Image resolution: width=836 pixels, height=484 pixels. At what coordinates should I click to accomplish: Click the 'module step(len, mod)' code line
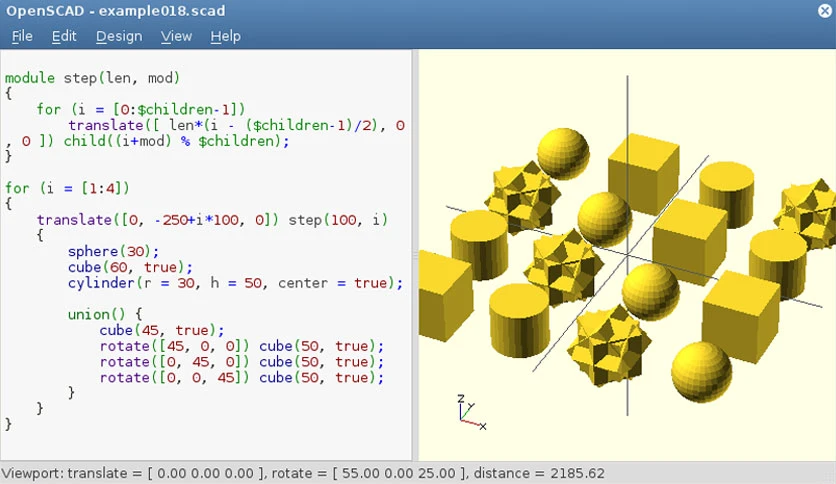pos(92,78)
